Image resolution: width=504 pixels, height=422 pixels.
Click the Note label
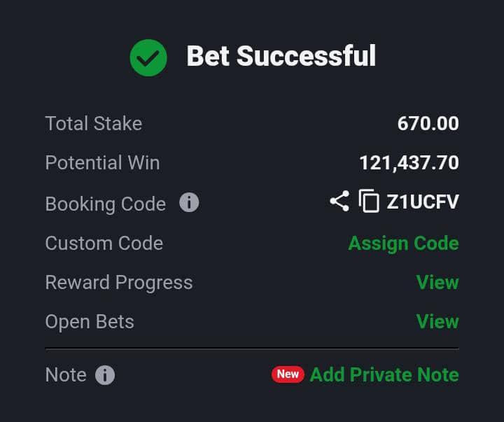(x=66, y=375)
